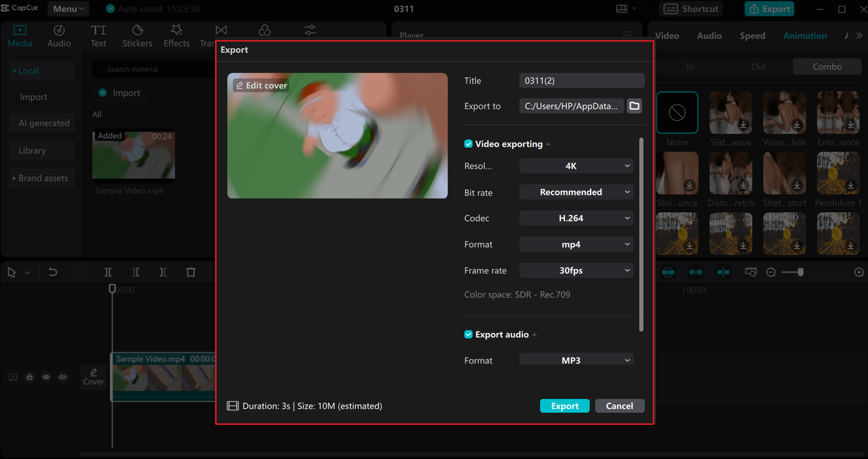
Task: Click the layout icon in title bar
Action: coord(622,9)
